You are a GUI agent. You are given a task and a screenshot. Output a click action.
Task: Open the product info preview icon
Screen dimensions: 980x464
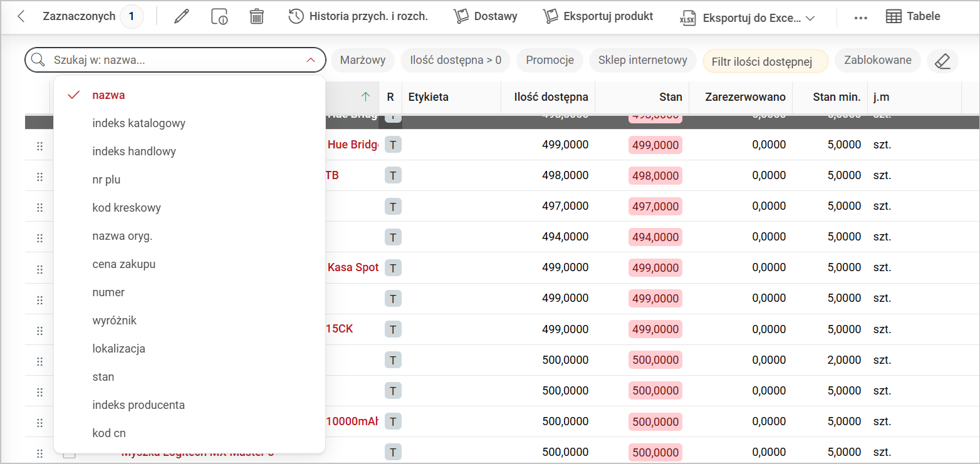(219, 17)
